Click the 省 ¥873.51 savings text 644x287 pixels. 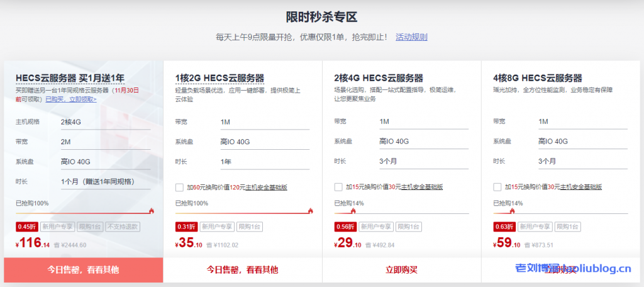539,245
